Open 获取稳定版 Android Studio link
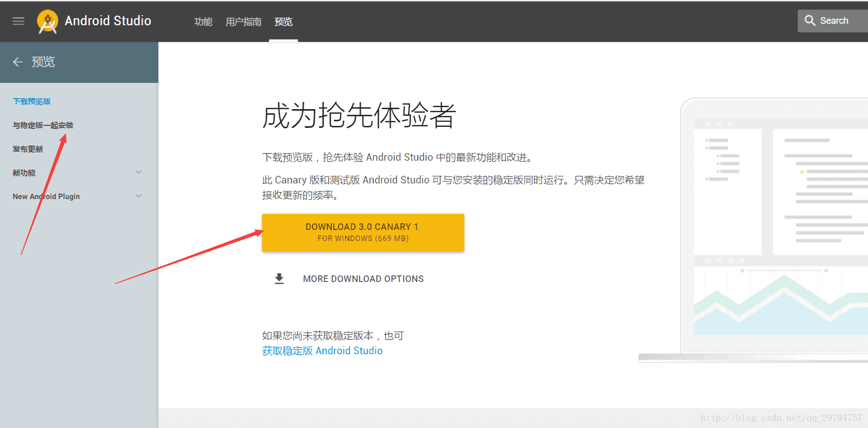 click(322, 351)
